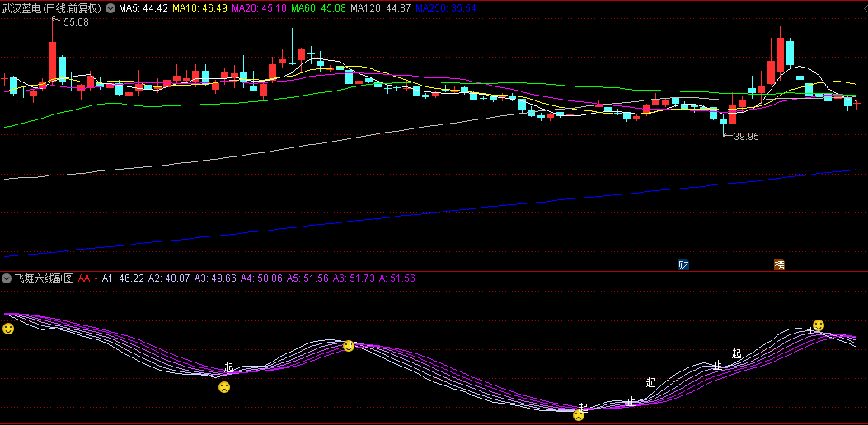Click the red AA: - label

tap(88, 278)
